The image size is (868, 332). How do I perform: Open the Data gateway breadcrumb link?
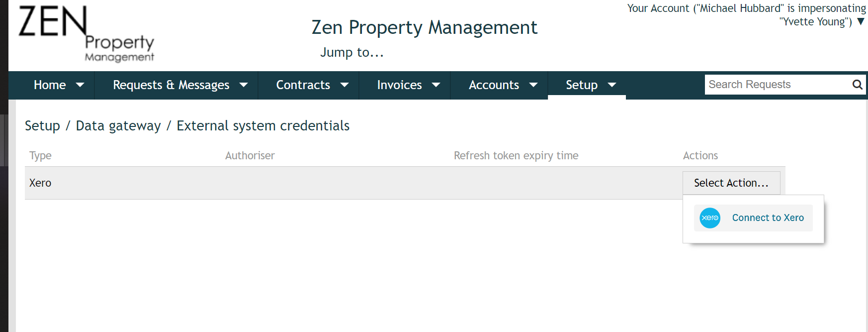[118, 125]
